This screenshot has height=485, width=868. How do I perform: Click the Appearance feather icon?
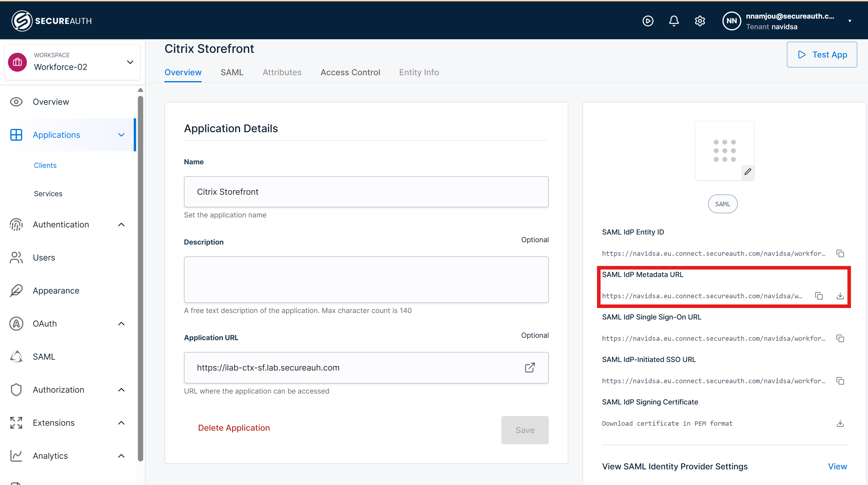[16, 291]
